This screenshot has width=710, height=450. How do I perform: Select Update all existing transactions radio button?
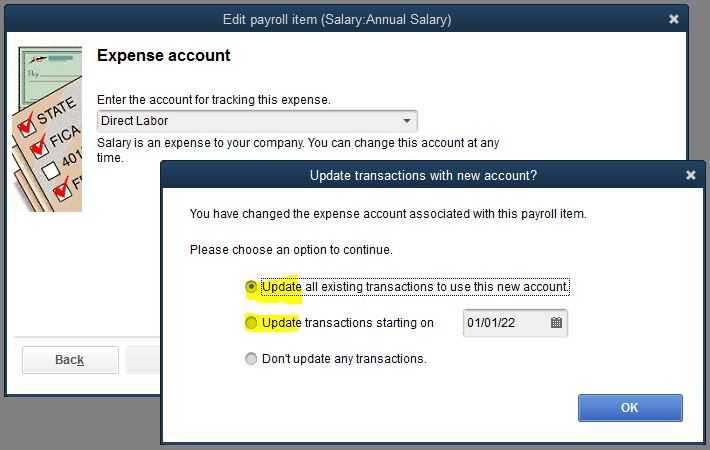click(251, 287)
